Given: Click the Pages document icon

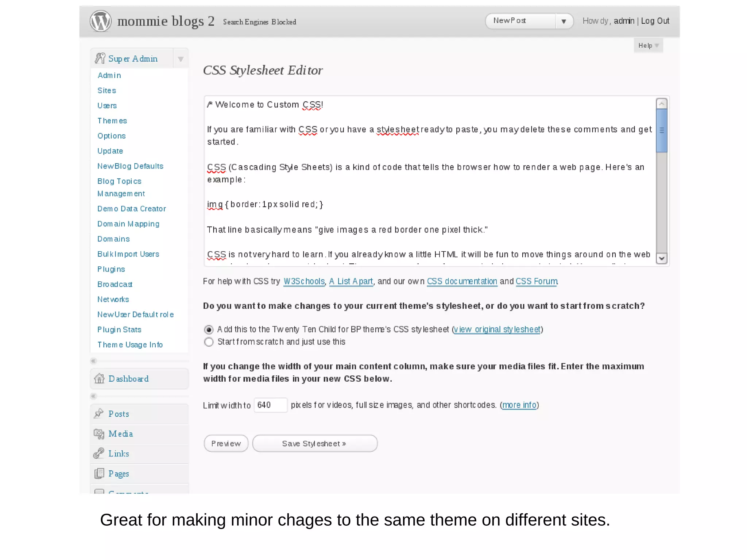Looking at the screenshot, I should point(99,473).
